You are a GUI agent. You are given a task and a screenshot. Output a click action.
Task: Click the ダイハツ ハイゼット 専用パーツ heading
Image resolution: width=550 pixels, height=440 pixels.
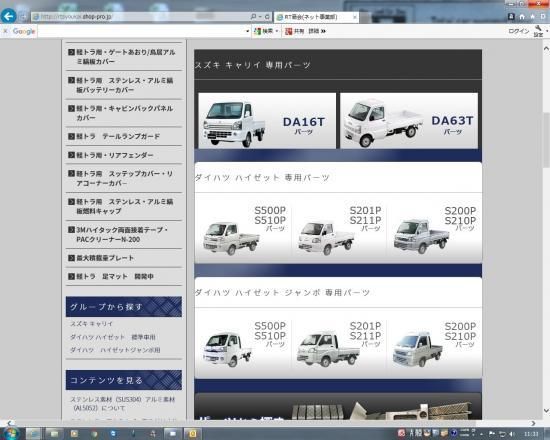coord(262,178)
